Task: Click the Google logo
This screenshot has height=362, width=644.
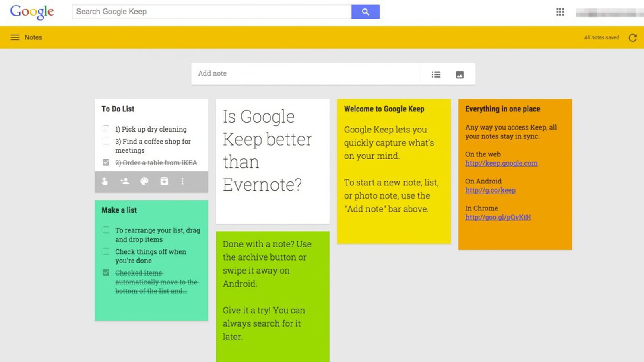Action: [32, 12]
